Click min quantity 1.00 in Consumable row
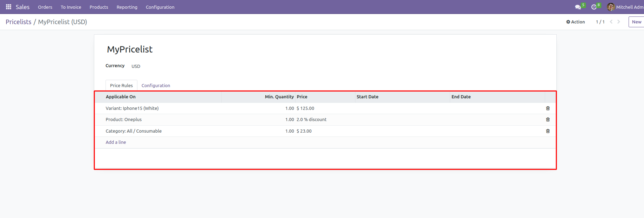This screenshot has height=218, width=644. click(x=290, y=131)
